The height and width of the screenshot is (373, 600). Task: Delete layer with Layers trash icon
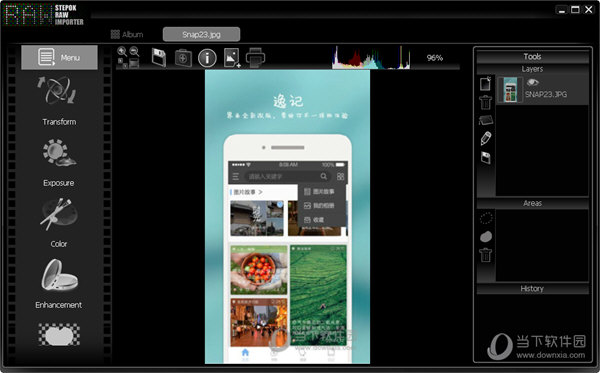(486, 102)
